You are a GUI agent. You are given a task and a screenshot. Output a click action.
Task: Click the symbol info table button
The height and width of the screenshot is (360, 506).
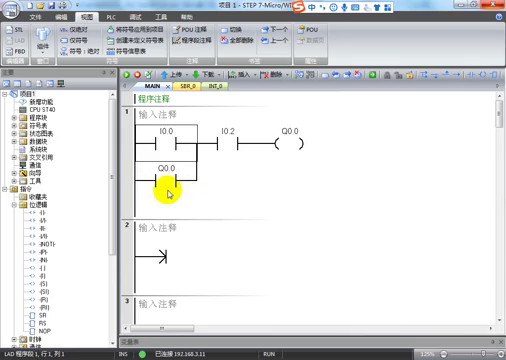(x=126, y=51)
